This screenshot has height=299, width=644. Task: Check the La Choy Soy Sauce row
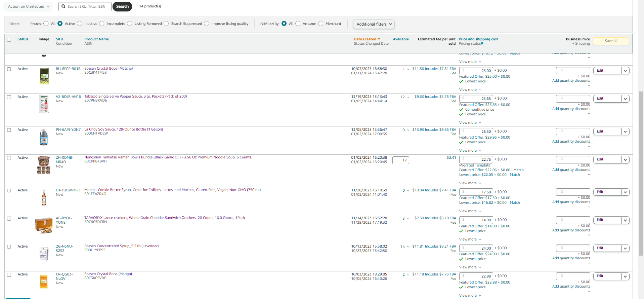pos(9,130)
